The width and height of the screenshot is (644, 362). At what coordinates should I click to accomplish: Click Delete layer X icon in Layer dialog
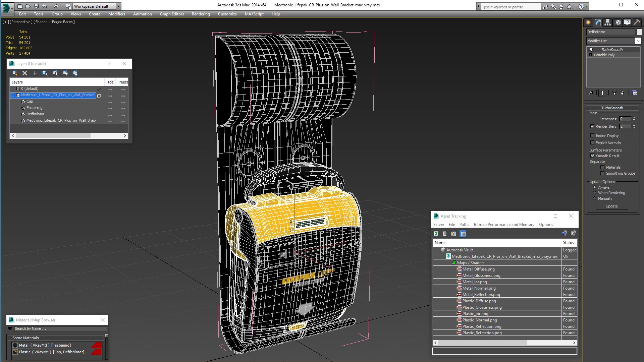pyautogui.click(x=25, y=73)
